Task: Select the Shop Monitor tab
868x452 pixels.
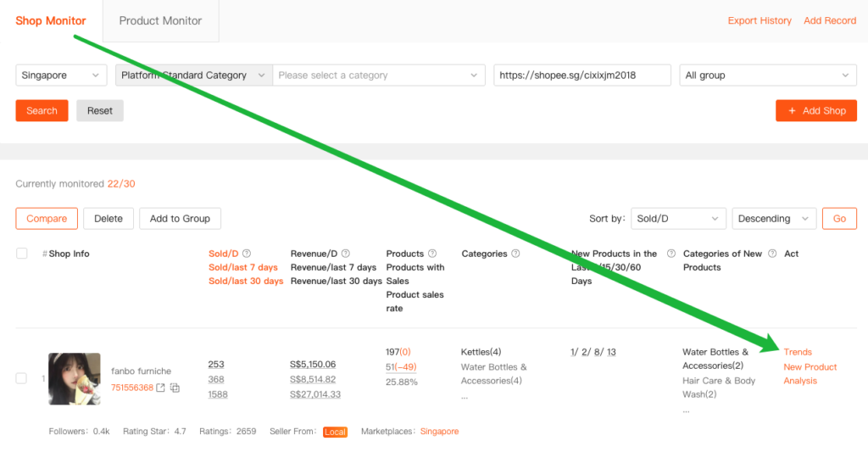Action: click(x=51, y=20)
